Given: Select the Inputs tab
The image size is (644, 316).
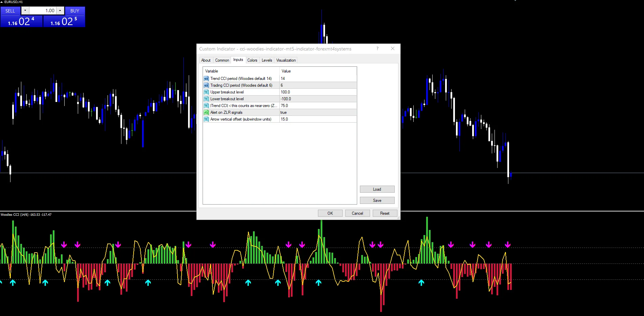Looking at the screenshot, I should [238, 60].
